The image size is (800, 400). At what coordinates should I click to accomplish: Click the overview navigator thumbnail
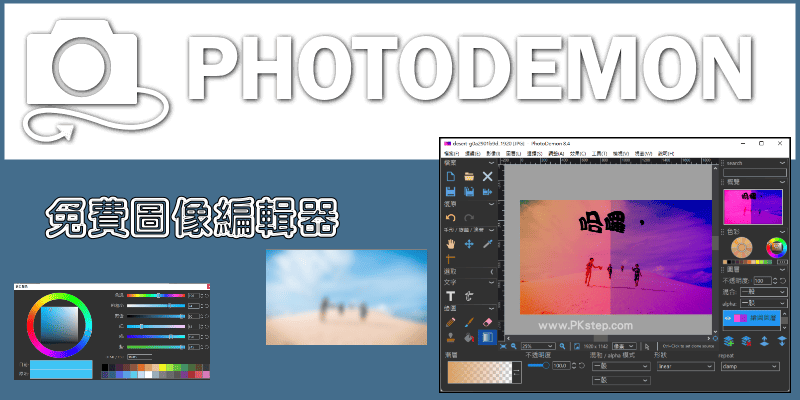click(x=753, y=207)
